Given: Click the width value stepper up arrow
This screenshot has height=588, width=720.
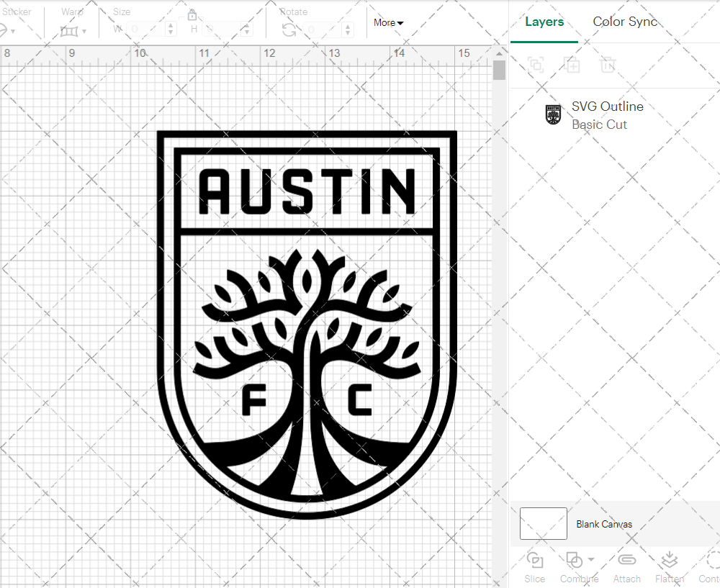Looking at the screenshot, I should coord(170,25).
